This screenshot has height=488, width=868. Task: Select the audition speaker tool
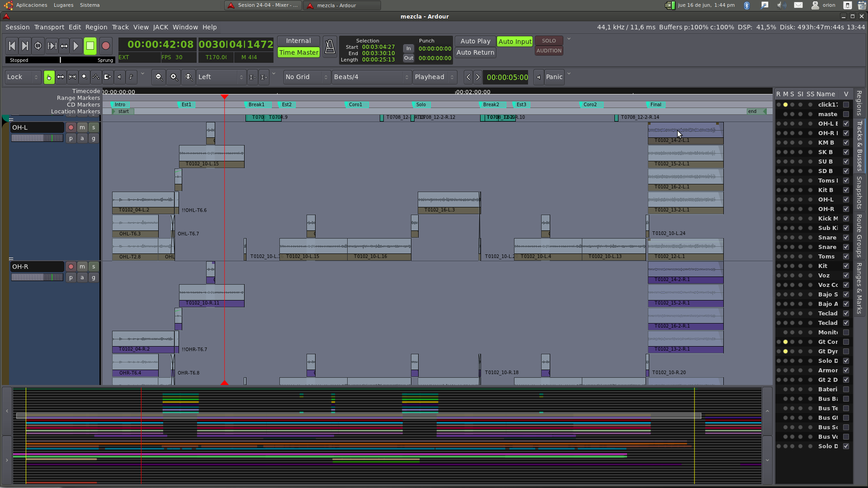coord(119,77)
